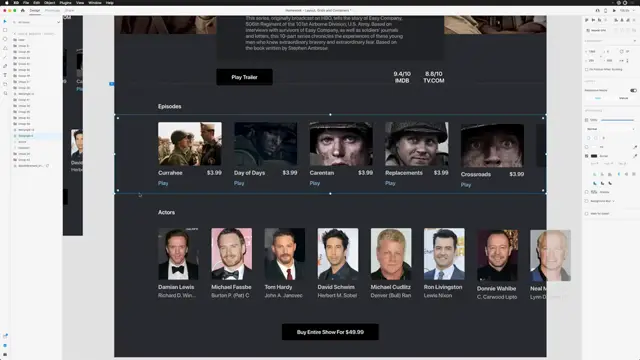Toggle the Border checkbox
The image size is (640, 360).
point(587,156)
